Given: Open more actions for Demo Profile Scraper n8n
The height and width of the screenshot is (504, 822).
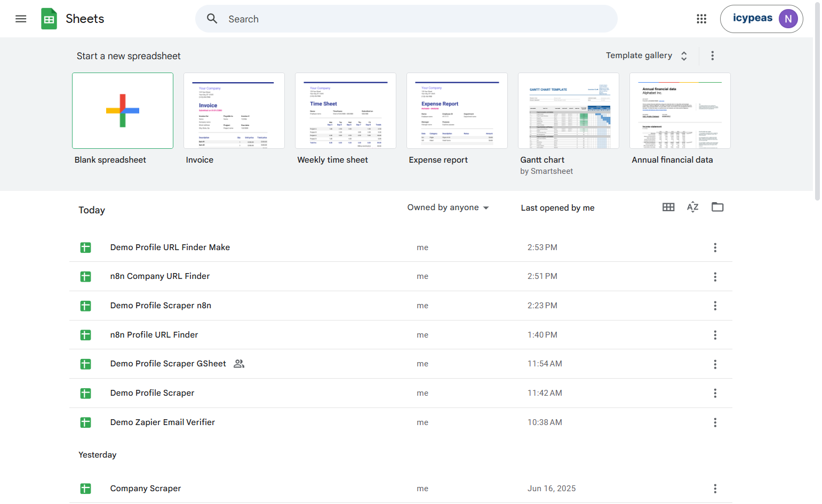Looking at the screenshot, I should (715, 306).
